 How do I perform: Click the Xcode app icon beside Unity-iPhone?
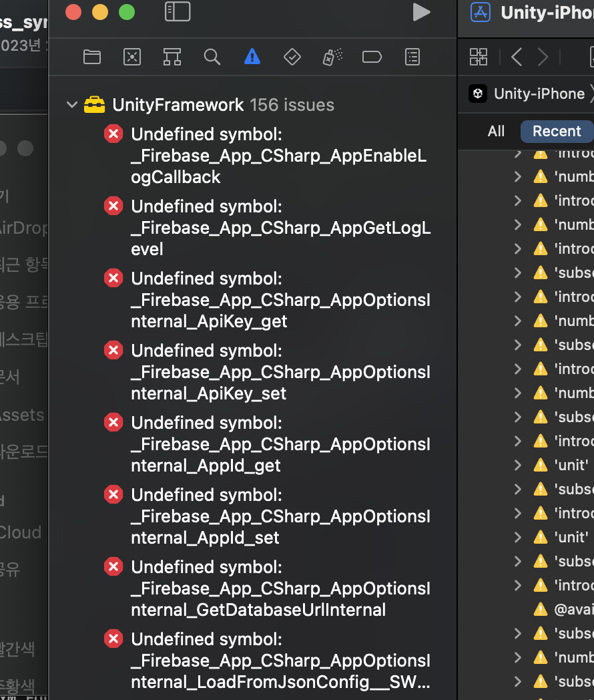pos(481,12)
